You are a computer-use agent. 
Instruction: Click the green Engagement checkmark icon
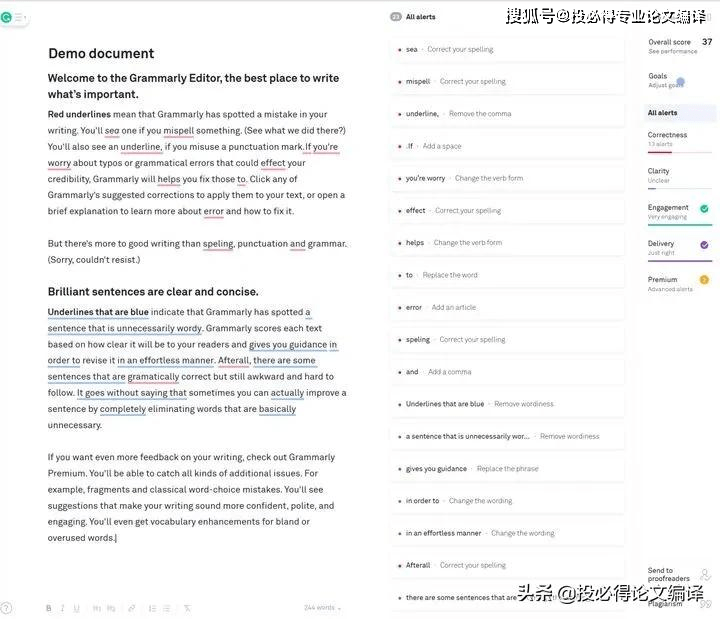704,208
